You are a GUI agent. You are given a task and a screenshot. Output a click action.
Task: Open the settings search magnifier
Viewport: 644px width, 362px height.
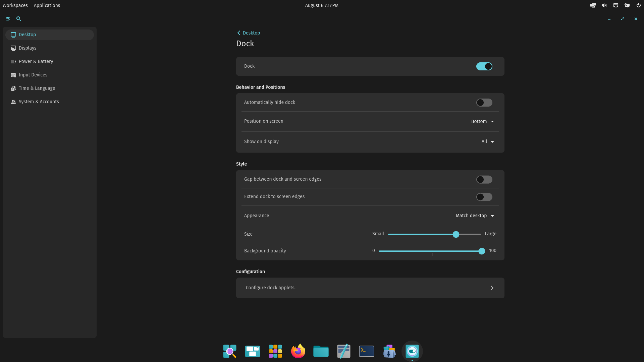pyautogui.click(x=19, y=19)
